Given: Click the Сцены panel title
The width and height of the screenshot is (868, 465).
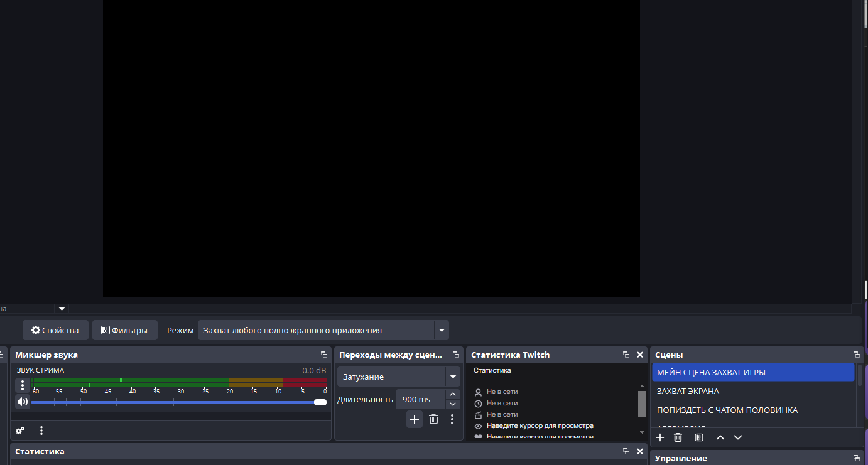Looking at the screenshot, I should click(669, 355).
